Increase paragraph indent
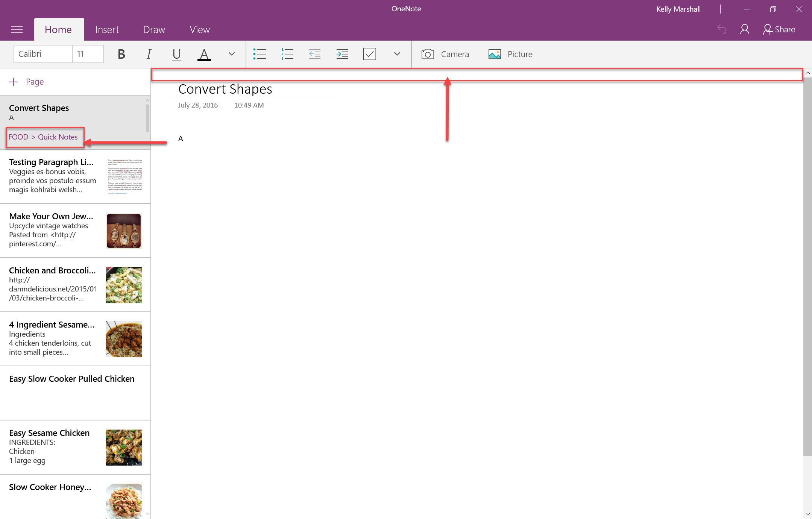 [342, 54]
